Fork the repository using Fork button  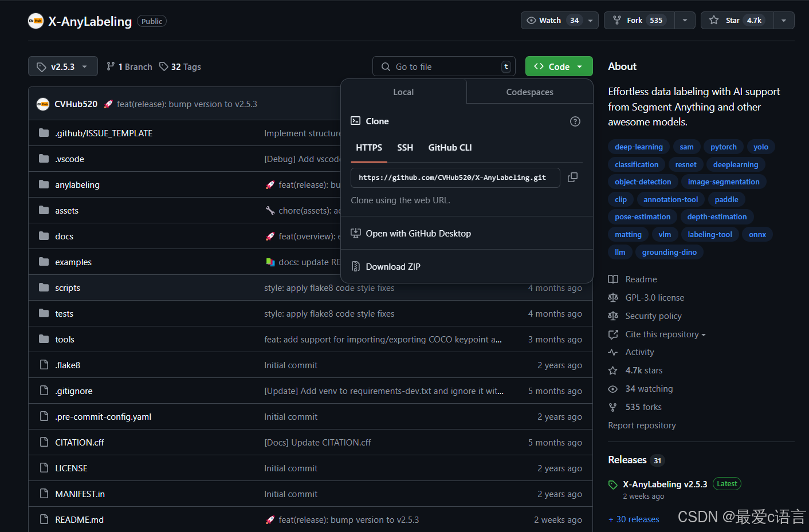tap(639, 20)
